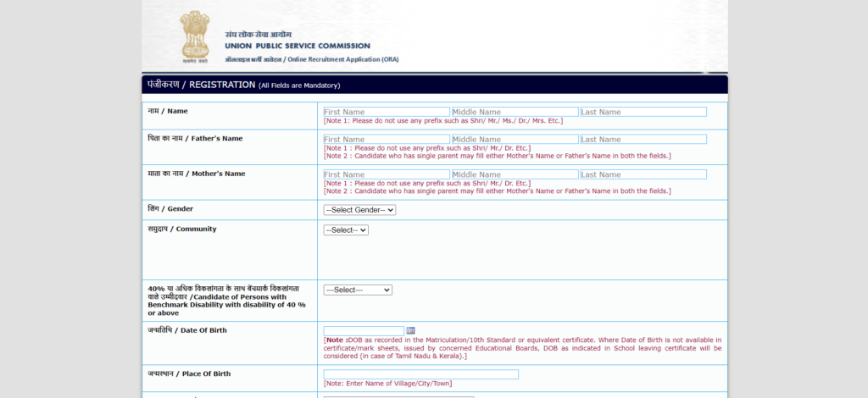Image resolution: width=868 pixels, height=398 pixels.
Task: Click the DOB matriculation certificate note
Action: (522, 348)
